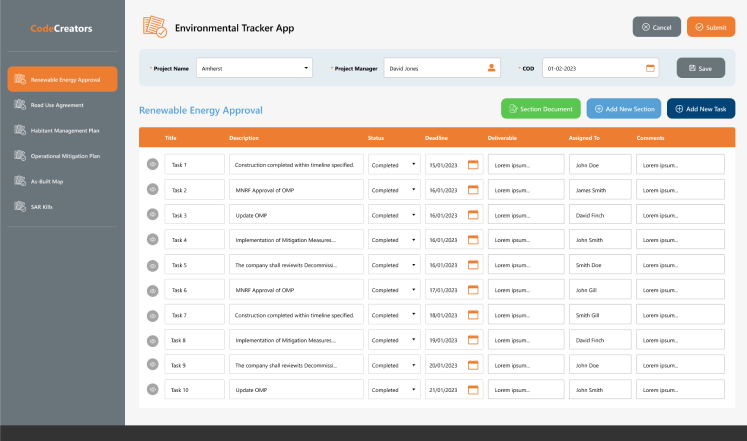Click the calendar icon for Task 10 deadline
This screenshot has width=747, height=441.
474,390
